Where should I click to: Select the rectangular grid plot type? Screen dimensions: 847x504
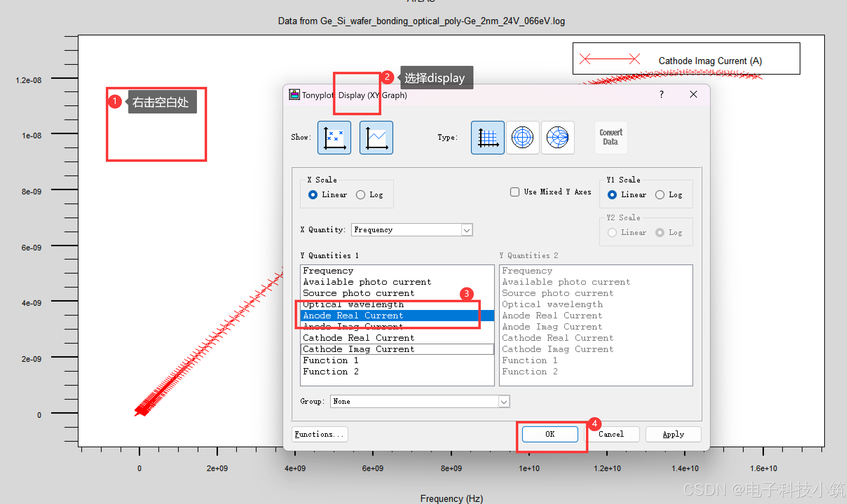coord(487,138)
